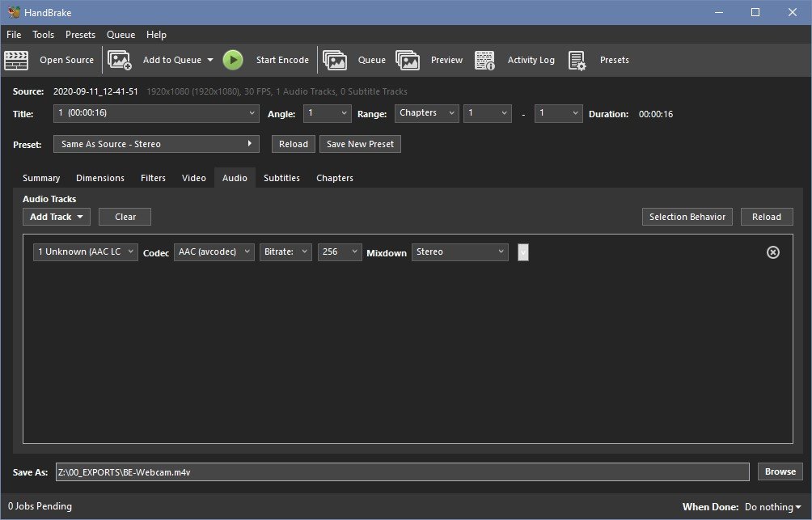Image resolution: width=812 pixels, height=520 pixels.
Task: Remove the audio track with X icon
Action: coord(772,252)
